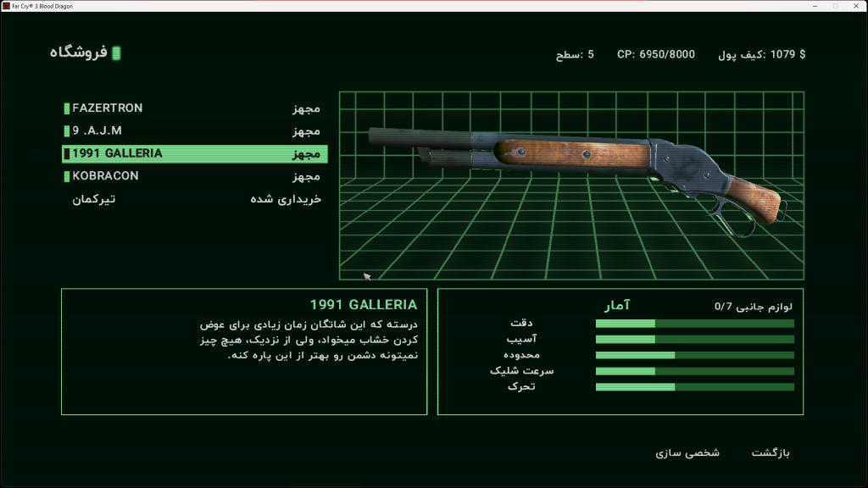Open شخصی سازی (customize) option
Screen dimensions: 868x488
(687, 452)
